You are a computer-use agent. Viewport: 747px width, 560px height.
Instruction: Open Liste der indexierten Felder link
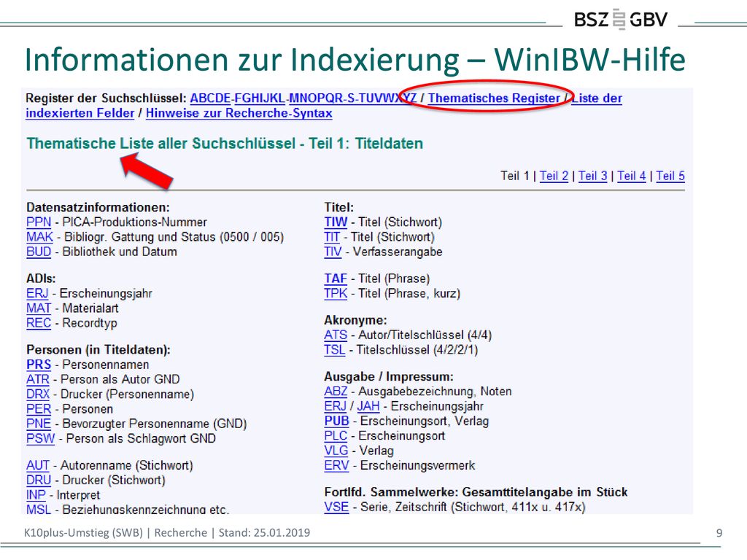click(597, 98)
